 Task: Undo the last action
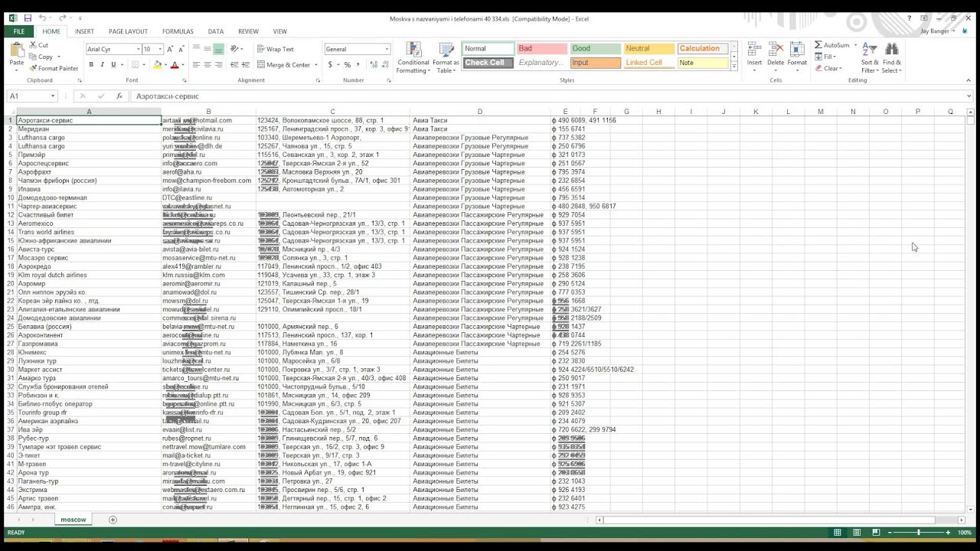(x=42, y=18)
